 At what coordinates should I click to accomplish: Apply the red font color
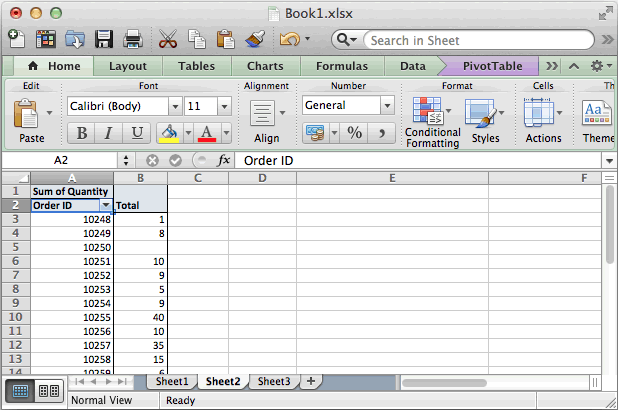coord(207,133)
